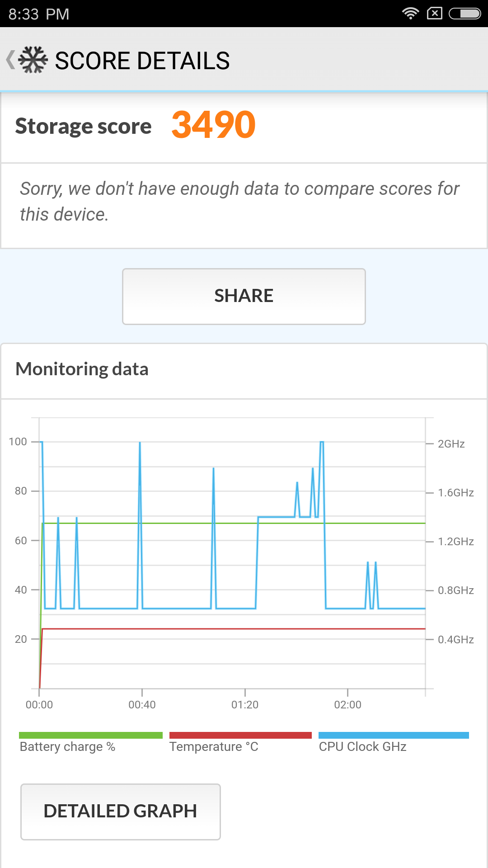Tap the back chevron arrow
This screenshot has height=868, width=488.
tap(10, 60)
